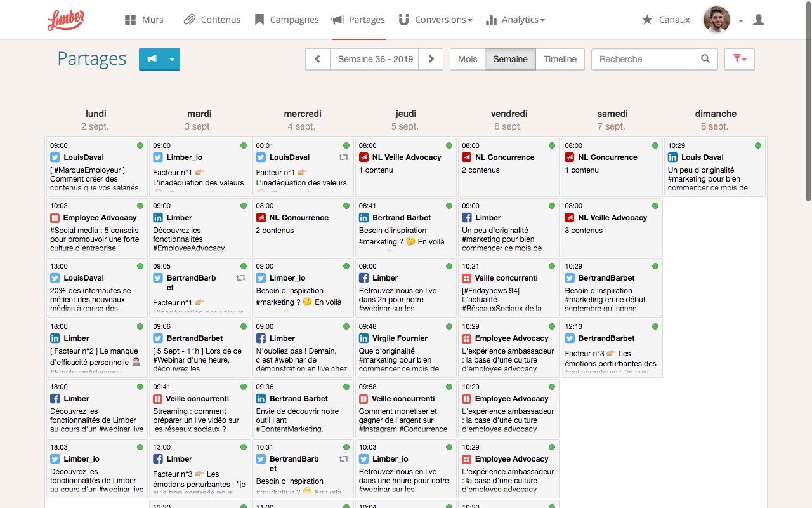Screen dimensions: 812x508
Task: Click Facebook icon on mardi 13:00 Limber
Action: click(x=158, y=459)
